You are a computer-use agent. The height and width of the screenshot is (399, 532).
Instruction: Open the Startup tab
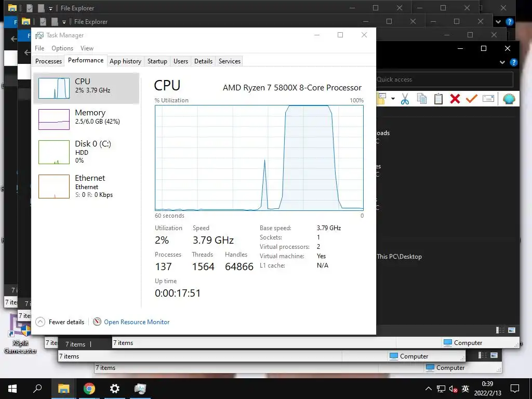[x=157, y=61]
